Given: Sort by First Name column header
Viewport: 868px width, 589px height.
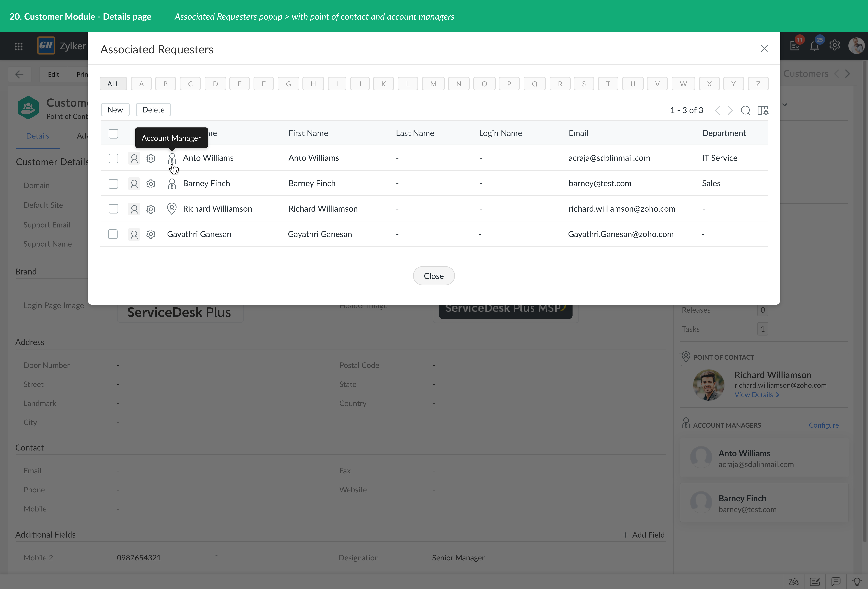Looking at the screenshot, I should pos(308,133).
